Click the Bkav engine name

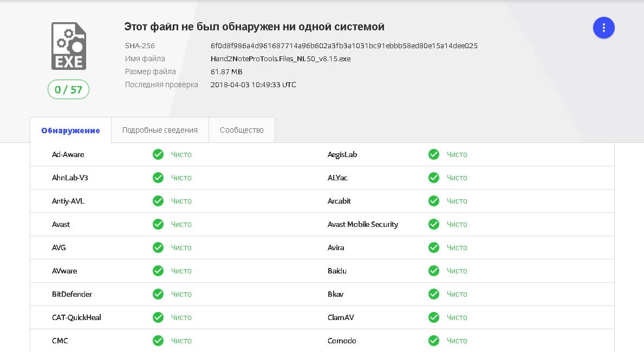336,294
